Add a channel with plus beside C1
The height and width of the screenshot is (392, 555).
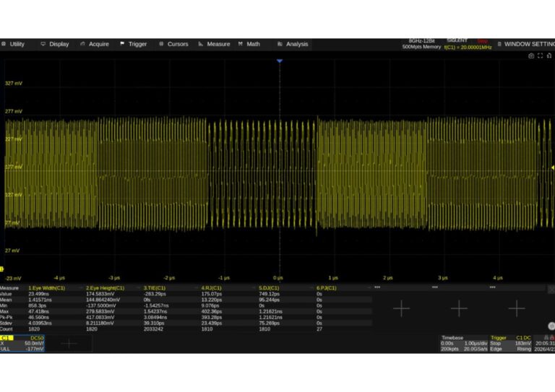pos(69,344)
